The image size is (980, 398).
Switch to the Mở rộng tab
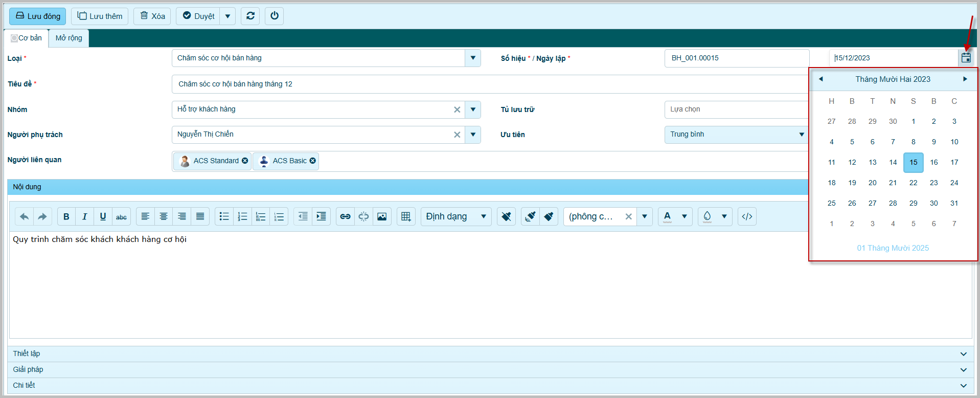(x=69, y=38)
